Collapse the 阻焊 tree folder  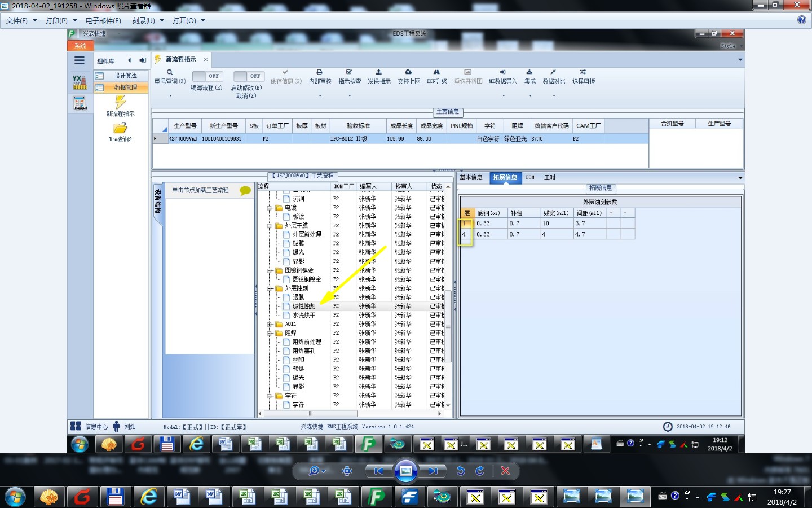click(270, 333)
